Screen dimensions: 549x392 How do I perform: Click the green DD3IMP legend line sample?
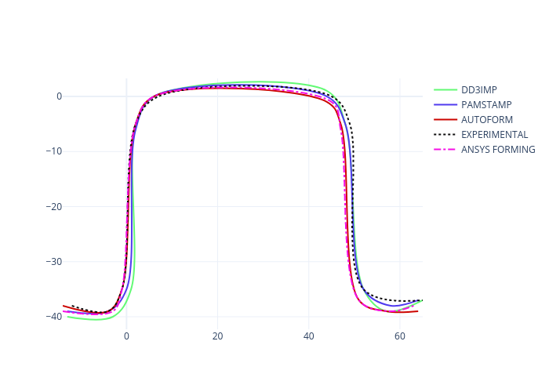coord(445,90)
